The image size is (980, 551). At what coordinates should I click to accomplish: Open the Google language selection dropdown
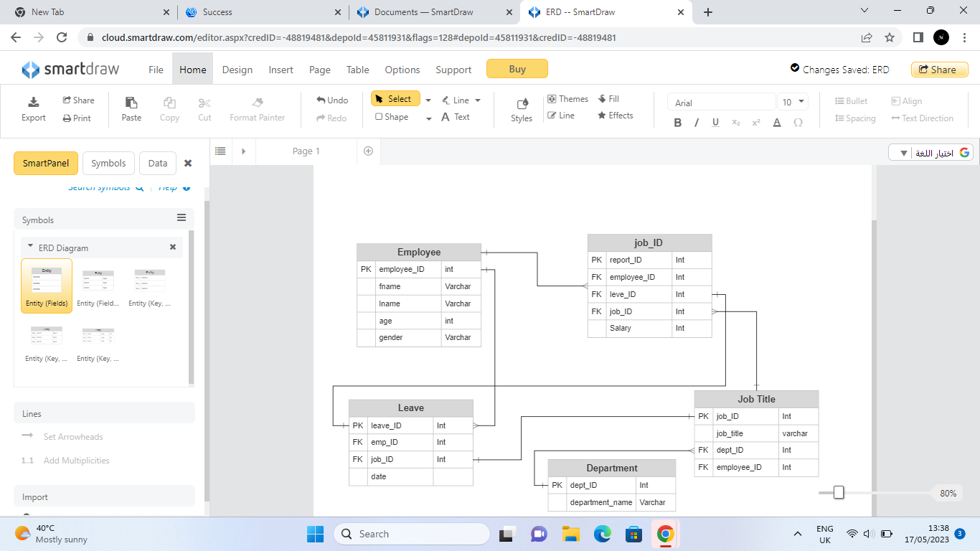[x=931, y=152]
